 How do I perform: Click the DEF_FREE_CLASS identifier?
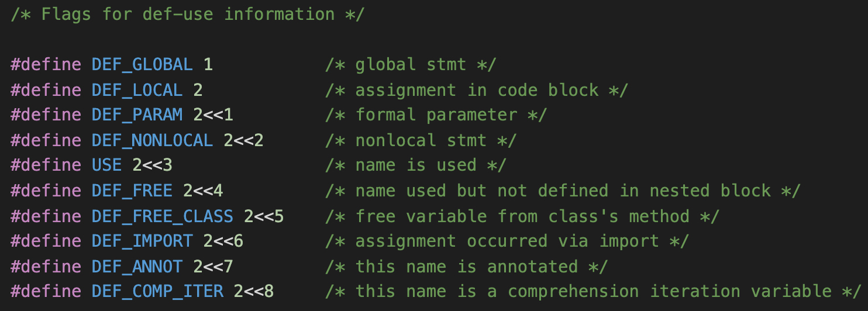162,216
